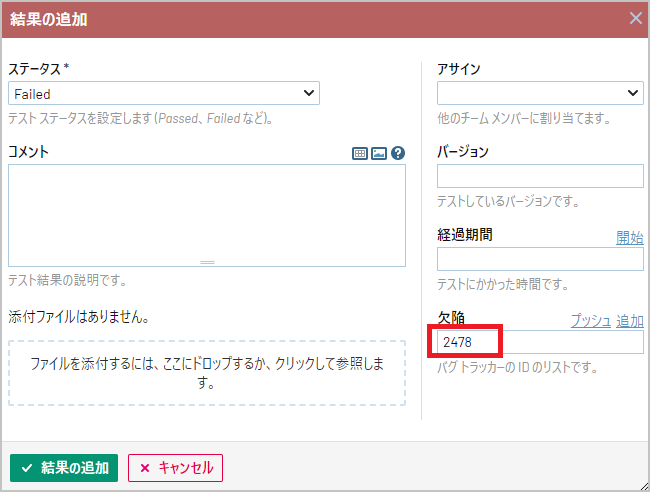Open the アサイン dropdown
Screen dimensions: 650x492
(540, 93)
